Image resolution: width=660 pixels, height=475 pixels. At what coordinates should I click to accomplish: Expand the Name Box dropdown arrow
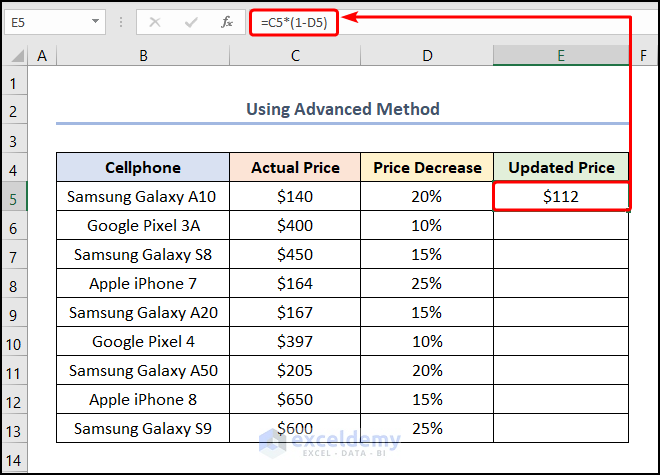pyautogui.click(x=95, y=21)
